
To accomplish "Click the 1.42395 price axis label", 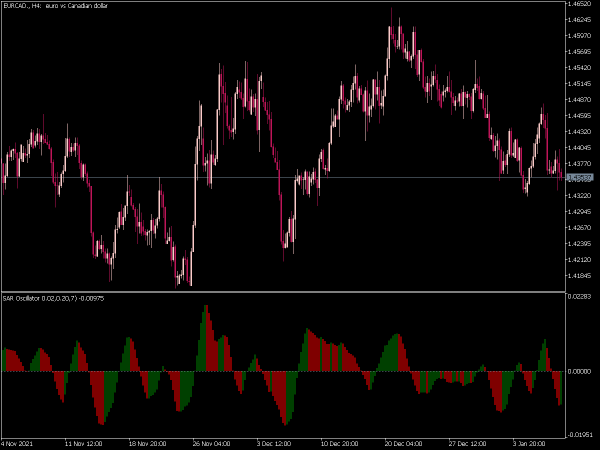I will coord(580,244).
